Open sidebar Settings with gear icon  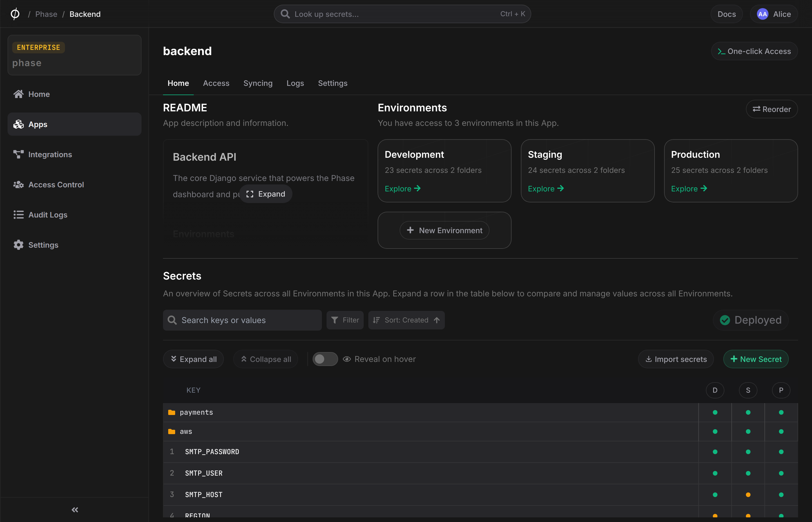(x=74, y=245)
